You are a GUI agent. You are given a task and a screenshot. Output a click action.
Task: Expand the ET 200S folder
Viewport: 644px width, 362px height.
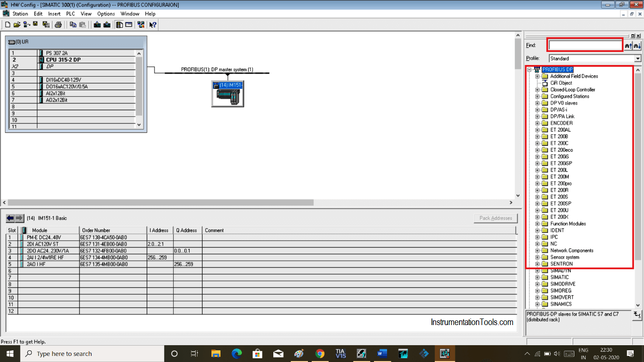[538, 197]
